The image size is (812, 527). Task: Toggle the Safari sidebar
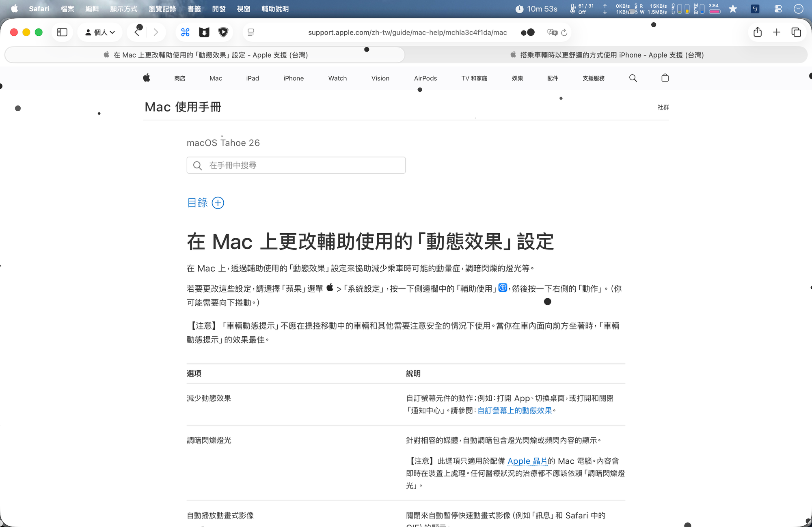(x=62, y=32)
